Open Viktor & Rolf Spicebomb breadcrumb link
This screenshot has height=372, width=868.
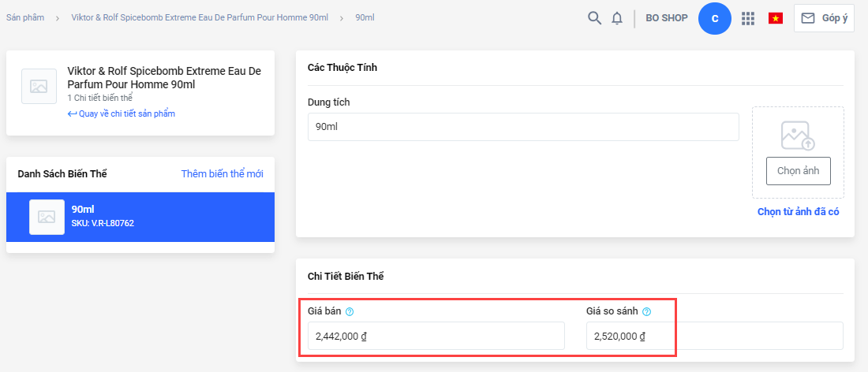coord(199,17)
